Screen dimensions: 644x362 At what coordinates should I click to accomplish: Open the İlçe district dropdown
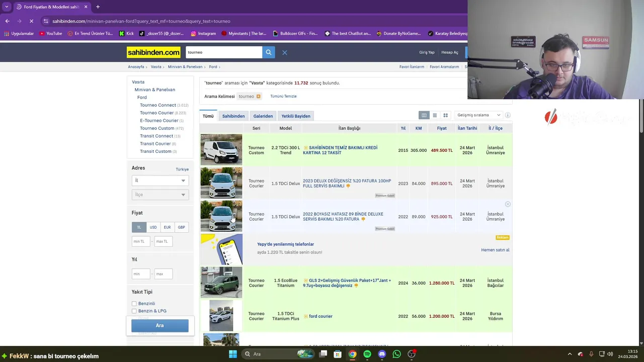tap(160, 195)
